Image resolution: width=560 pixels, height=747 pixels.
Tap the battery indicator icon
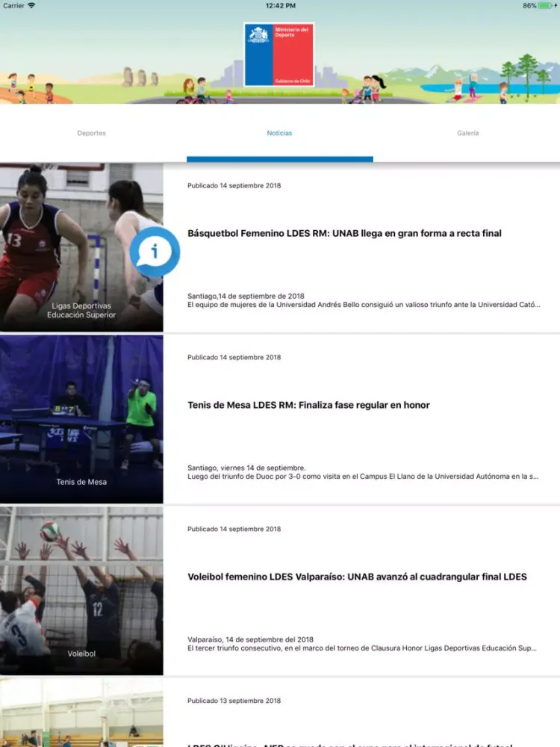click(545, 6)
